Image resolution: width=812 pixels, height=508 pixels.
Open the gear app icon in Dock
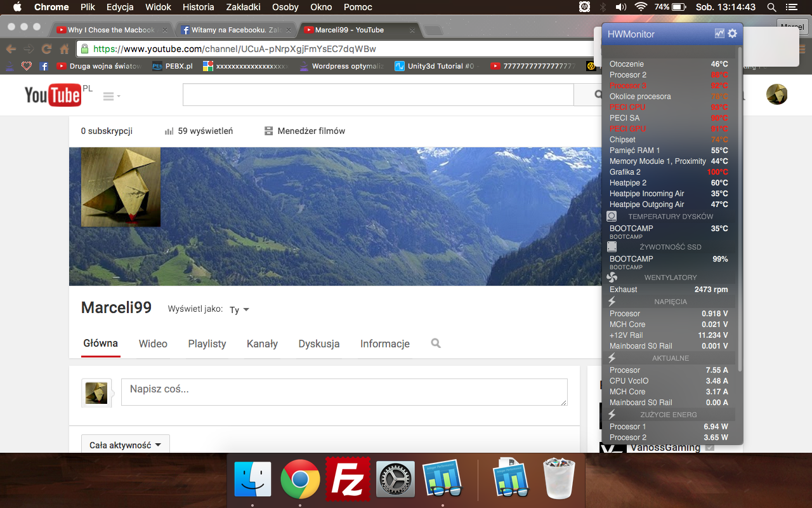(x=395, y=479)
